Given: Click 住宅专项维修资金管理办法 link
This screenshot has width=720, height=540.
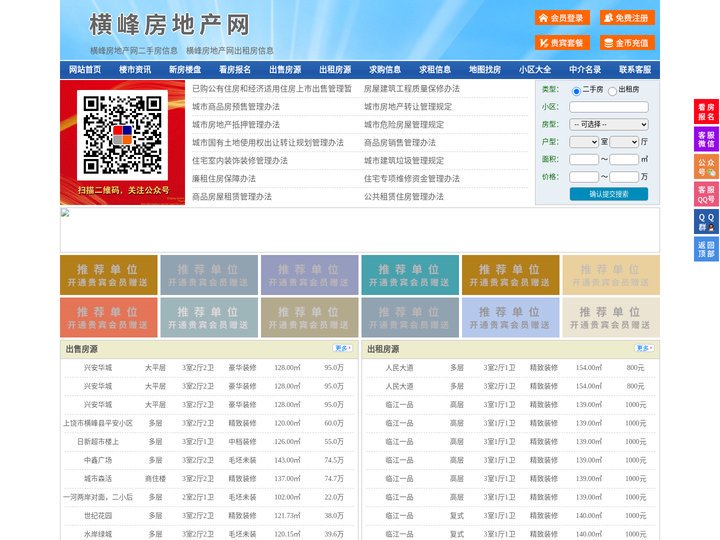Looking at the screenshot, I should point(412,179).
